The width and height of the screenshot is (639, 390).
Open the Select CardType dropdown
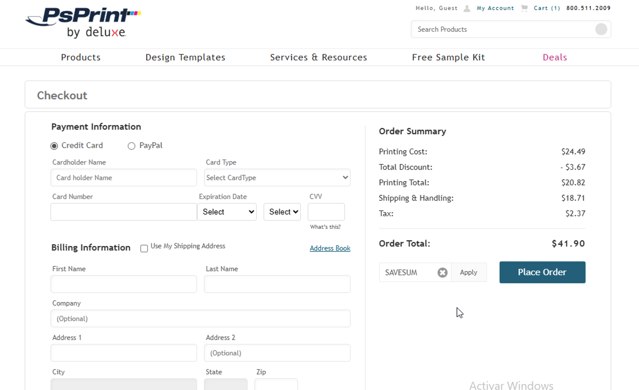tap(277, 178)
